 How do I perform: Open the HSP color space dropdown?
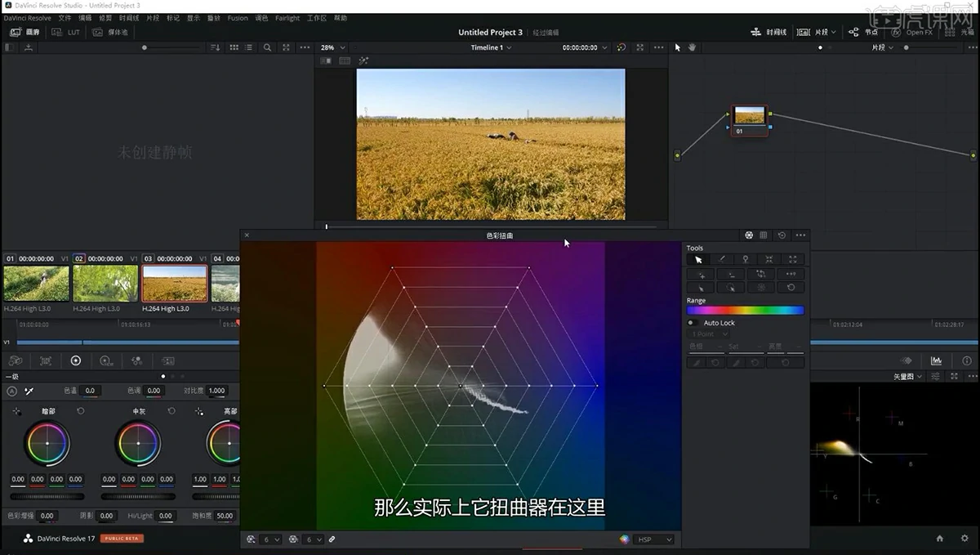click(654, 539)
